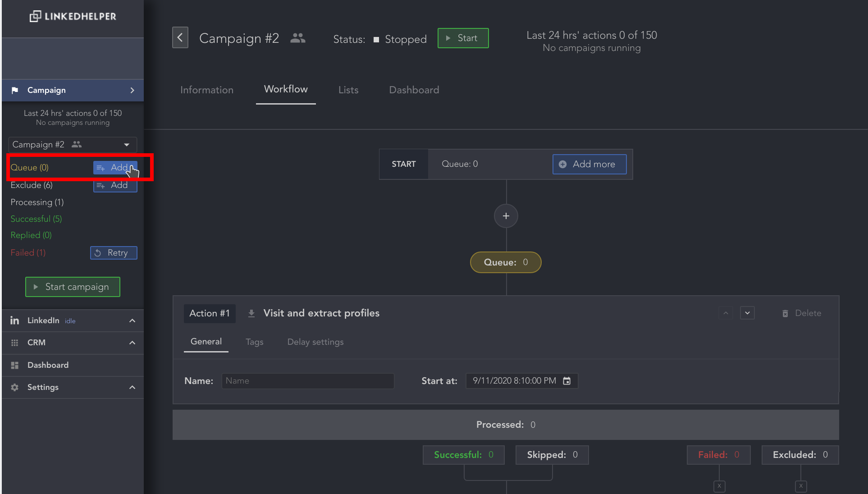Open the Queue (0) list
Viewport: 868px width, 494px height.
pos(29,168)
